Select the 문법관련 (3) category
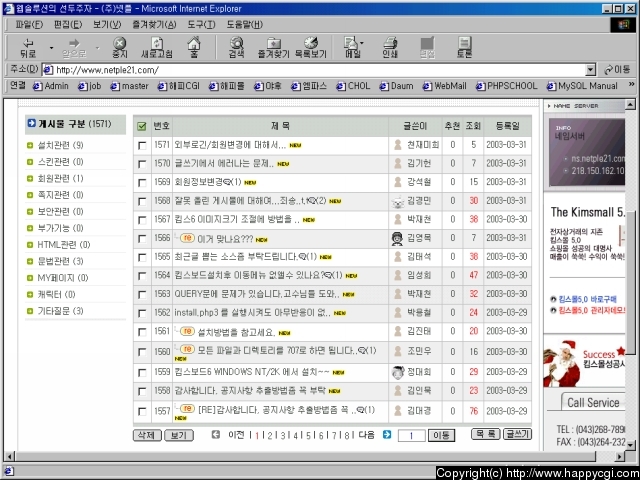This screenshot has width=640, height=480. click(x=60, y=261)
